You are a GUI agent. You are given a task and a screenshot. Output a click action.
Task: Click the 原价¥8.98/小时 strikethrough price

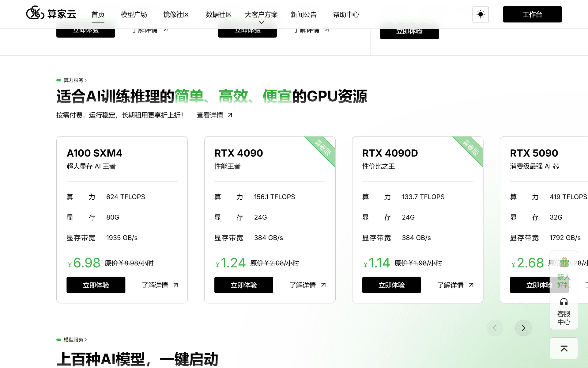129,263
